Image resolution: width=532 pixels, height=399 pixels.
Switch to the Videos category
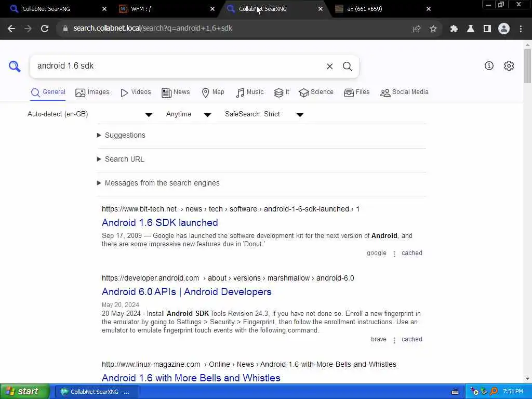coord(136,92)
